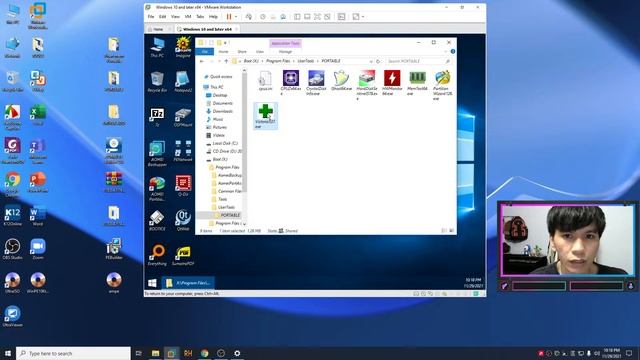Select Local Disk (C:) in navigation tree

[x=225, y=143]
